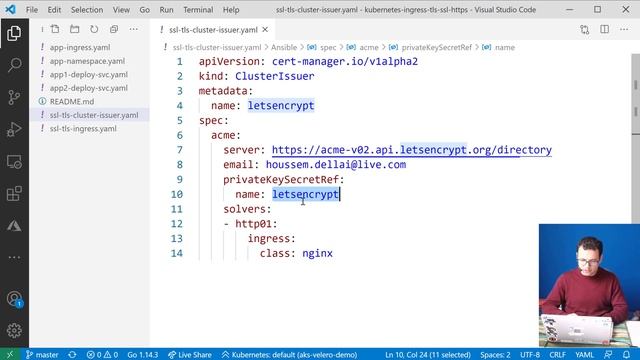
Task: Open the Help menu
Action: 231,10
